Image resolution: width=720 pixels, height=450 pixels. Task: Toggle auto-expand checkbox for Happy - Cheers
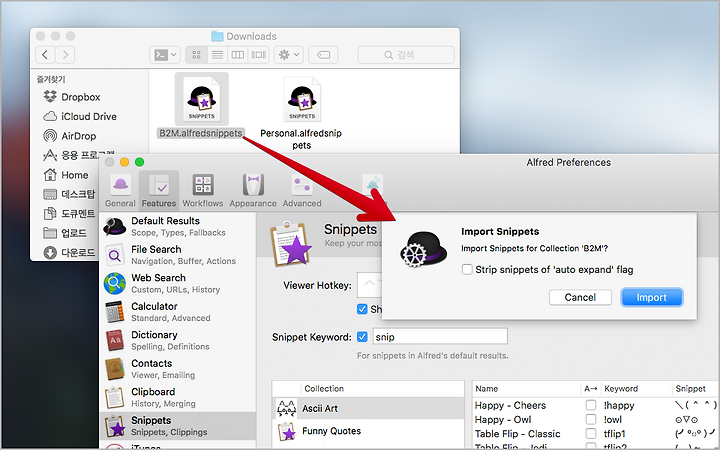click(x=591, y=405)
